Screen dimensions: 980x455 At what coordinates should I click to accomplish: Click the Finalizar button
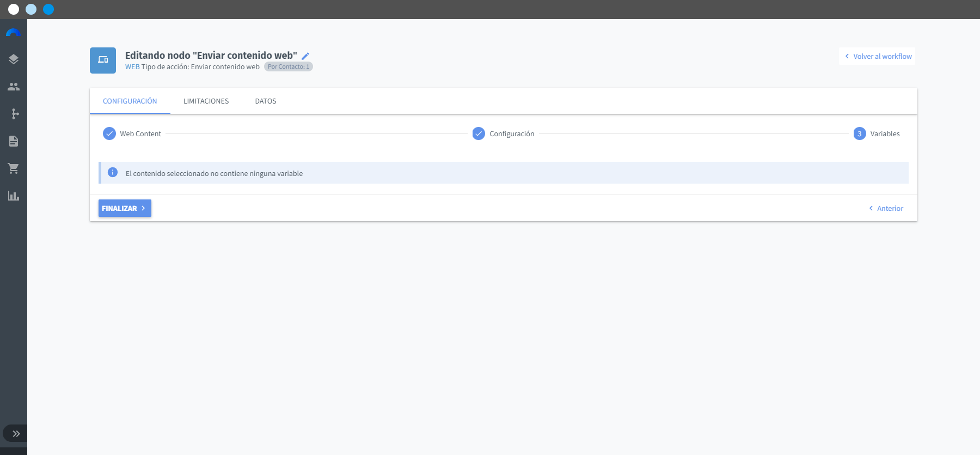125,208
